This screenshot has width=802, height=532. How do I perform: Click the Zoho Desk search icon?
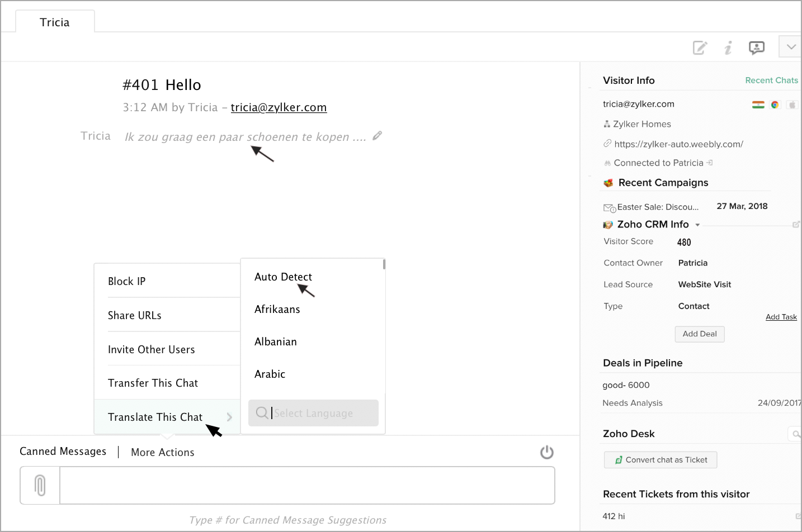click(x=796, y=434)
